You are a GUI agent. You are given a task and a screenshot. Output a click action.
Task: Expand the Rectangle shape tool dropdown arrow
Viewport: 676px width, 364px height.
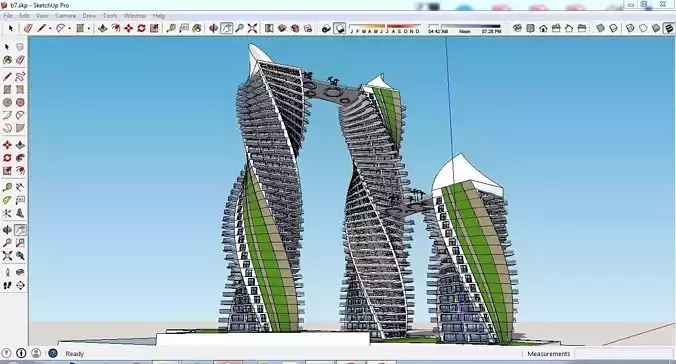(x=89, y=29)
